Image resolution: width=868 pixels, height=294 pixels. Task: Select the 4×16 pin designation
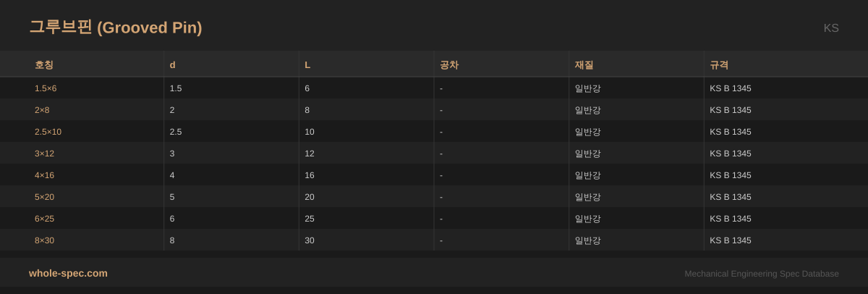tap(44, 175)
